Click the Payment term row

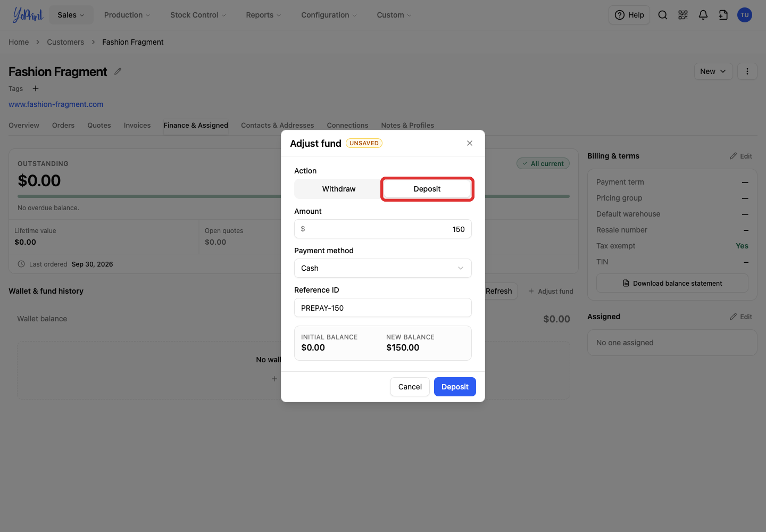(x=672, y=182)
